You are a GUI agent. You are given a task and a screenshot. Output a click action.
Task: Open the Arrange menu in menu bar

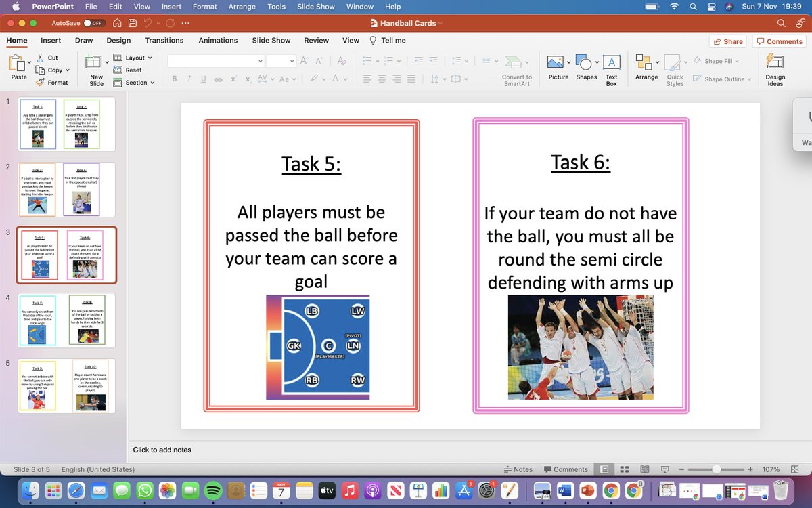(242, 7)
